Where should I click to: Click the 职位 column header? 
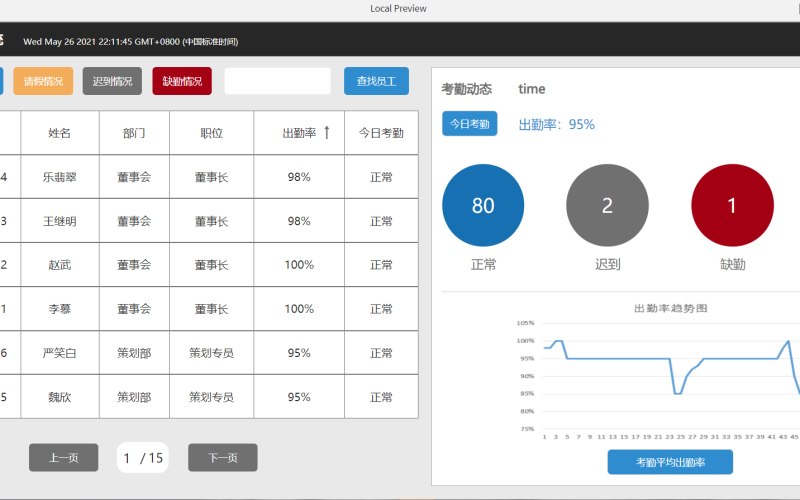coord(211,133)
